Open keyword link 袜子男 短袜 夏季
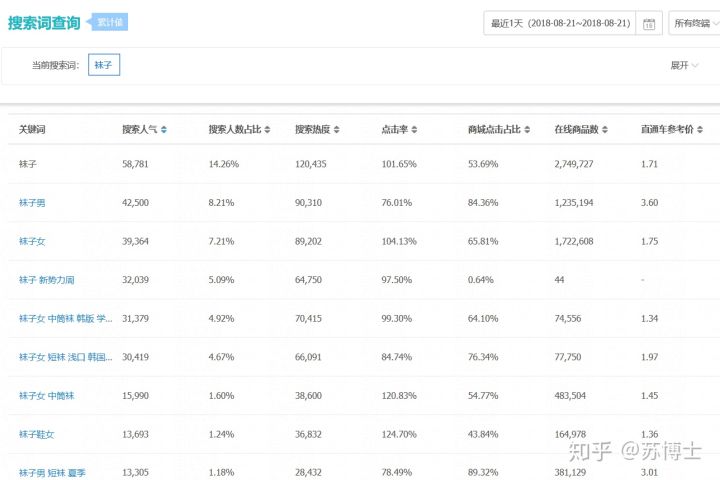The width and height of the screenshot is (720, 480). [x=52, y=472]
